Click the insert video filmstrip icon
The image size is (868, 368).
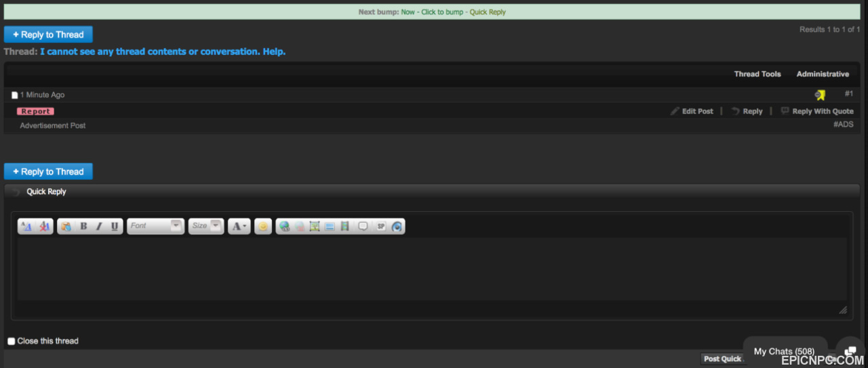coord(345,226)
